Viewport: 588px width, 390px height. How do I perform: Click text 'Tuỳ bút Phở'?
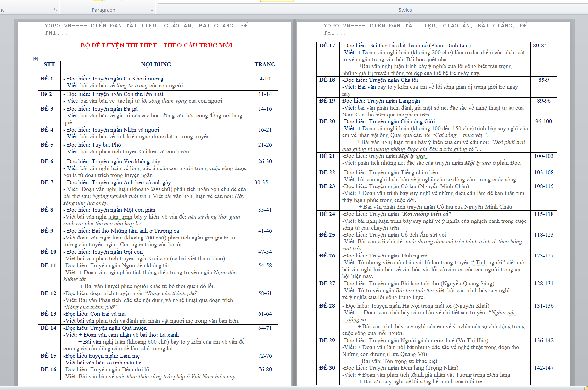click(107, 145)
